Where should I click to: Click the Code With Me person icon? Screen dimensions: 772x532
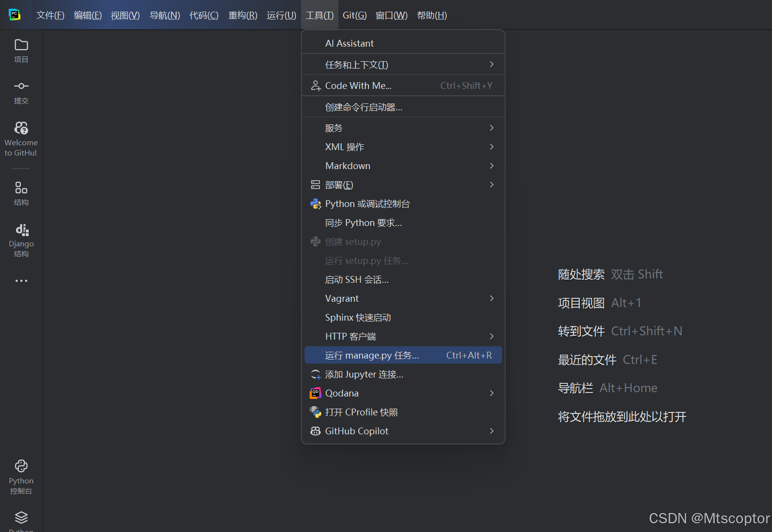click(316, 86)
